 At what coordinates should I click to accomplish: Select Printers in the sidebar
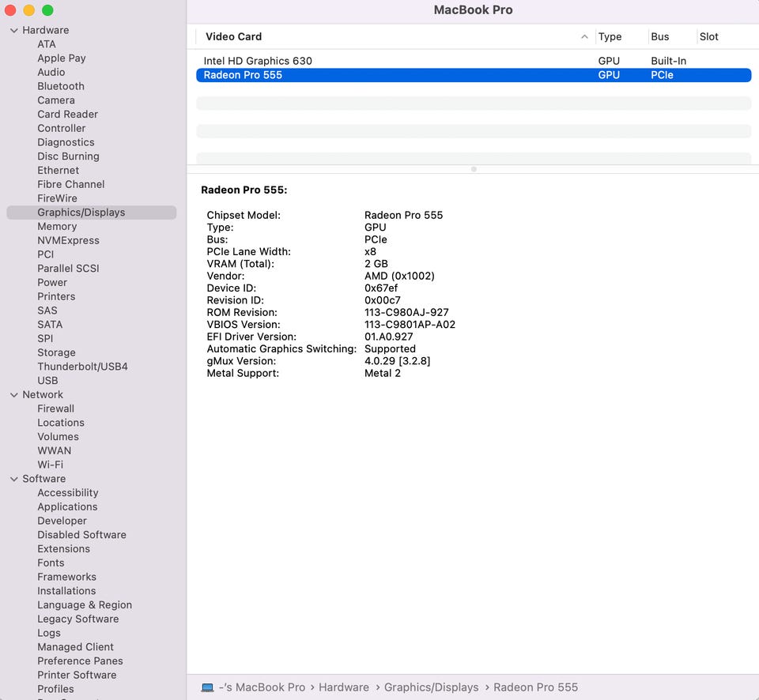[x=56, y=296]
